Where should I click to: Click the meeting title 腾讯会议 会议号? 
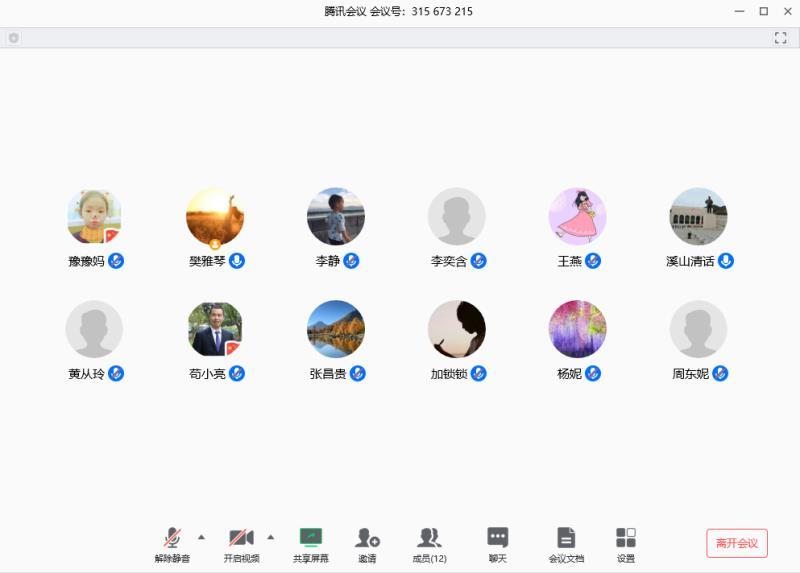coord(398,11)
